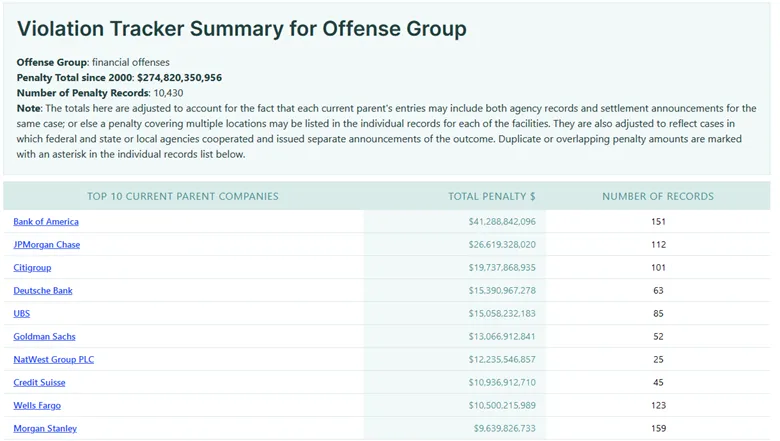This screenshot has width=780, height=441.
Task: Select Deutsche Bank penalty $15,390,967,278
Action: (502, 290)
